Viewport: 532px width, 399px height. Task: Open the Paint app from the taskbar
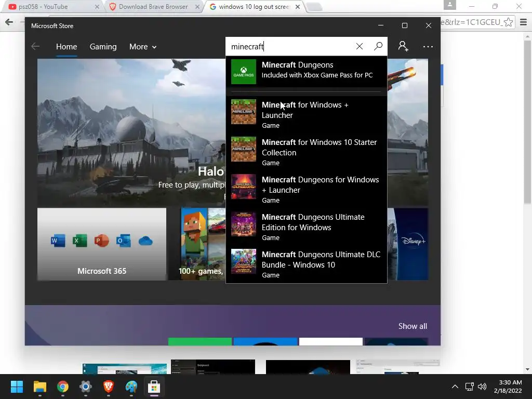coord(131,387)
